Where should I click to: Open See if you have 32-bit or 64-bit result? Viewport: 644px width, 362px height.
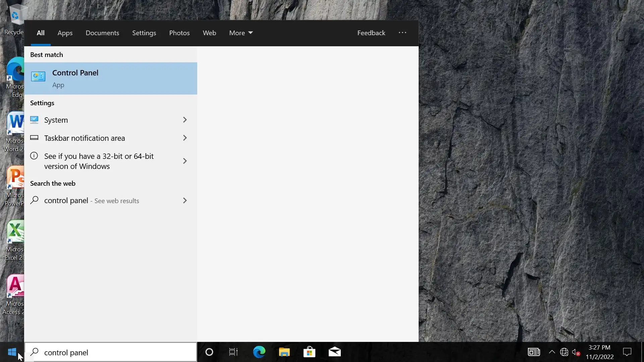pyautogui.click(x=99, y=161)
